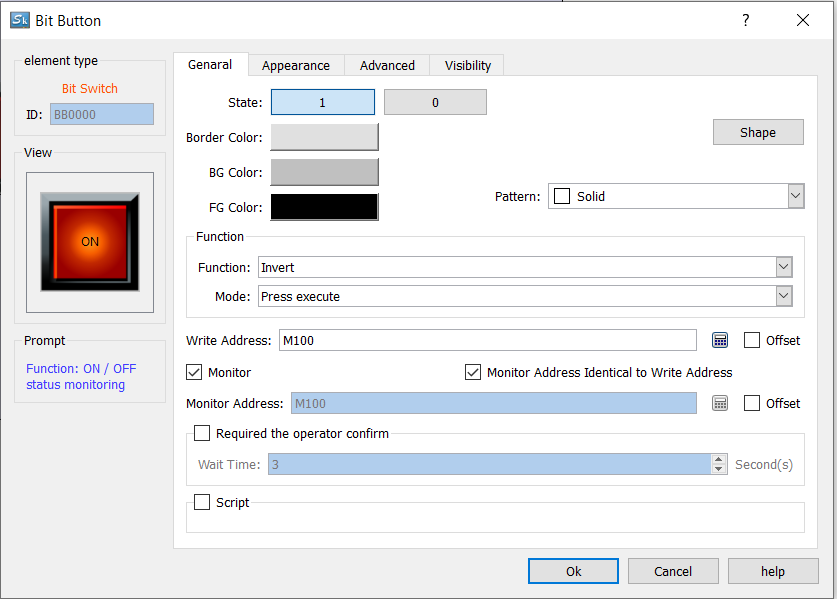
Task: Click the ID field BB0000
Action: [102, 114]
